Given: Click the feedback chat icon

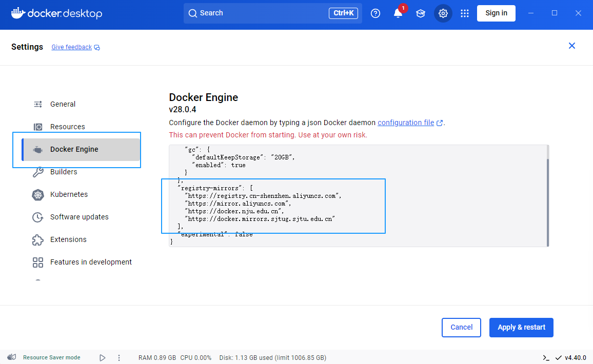Looking at the screenshot, I should coord(97,48).
